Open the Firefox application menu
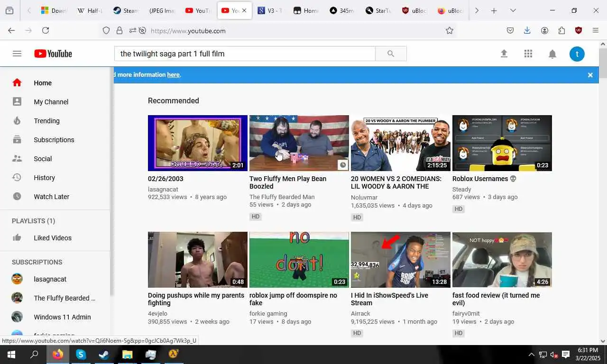The width and height of the screenshot is (607, 364). pos(596,30)
